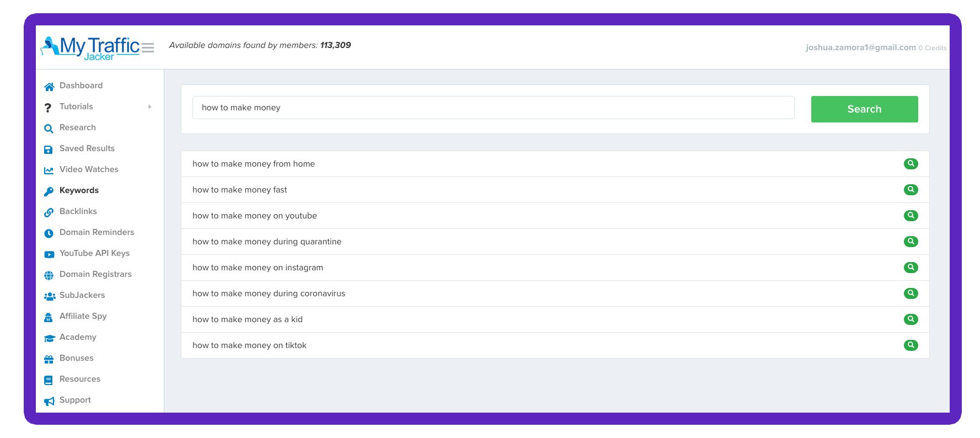Click green search icon for 'during coronavirus' row
Viewport: 980px width, 438px height.
[911, 293]
